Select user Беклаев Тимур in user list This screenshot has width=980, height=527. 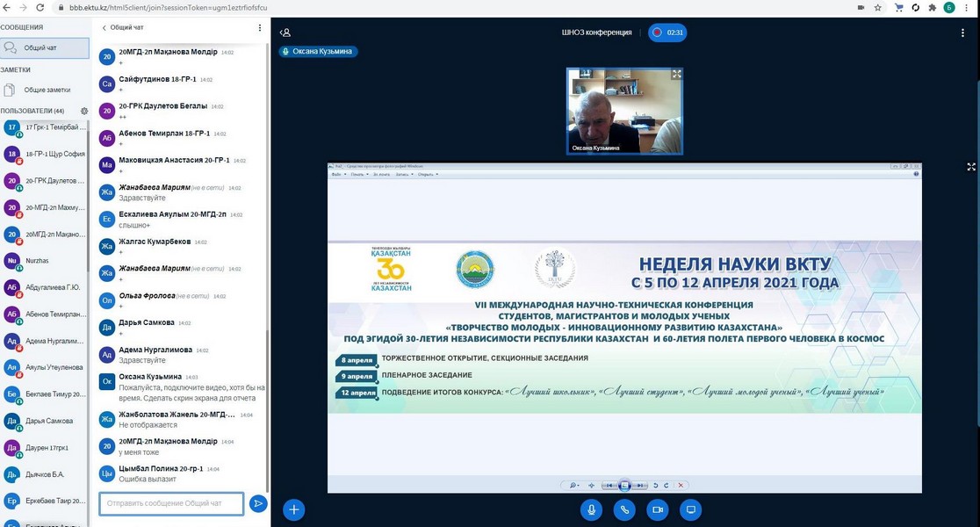45,394
